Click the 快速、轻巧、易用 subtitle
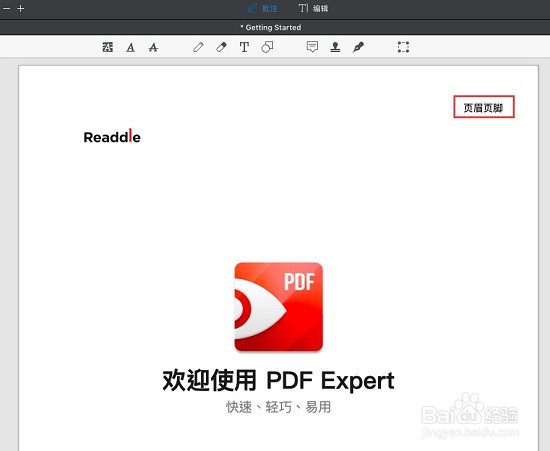 [x=279, y=407]
